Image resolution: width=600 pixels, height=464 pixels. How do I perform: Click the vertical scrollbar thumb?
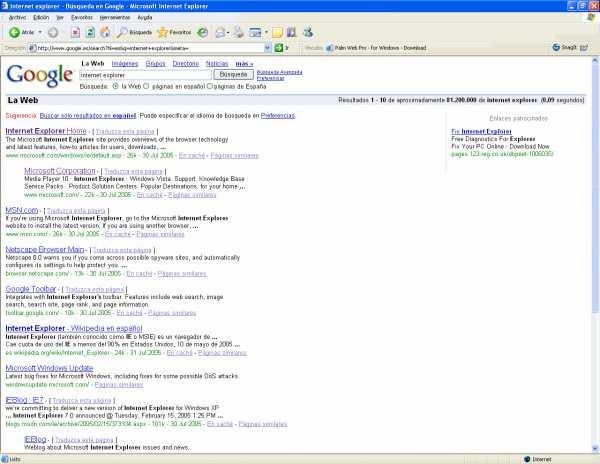pyautogui.click(x=595, y=188)
